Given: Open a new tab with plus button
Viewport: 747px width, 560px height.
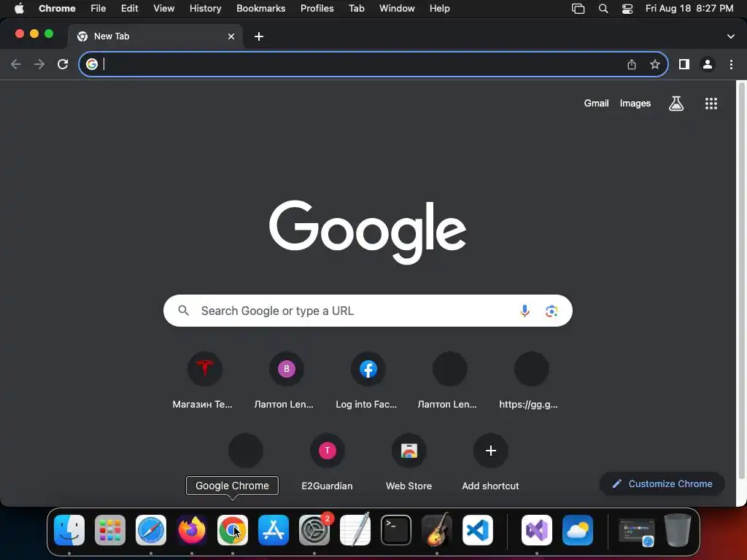Looking at the screenshot, I should pos(259,36).
